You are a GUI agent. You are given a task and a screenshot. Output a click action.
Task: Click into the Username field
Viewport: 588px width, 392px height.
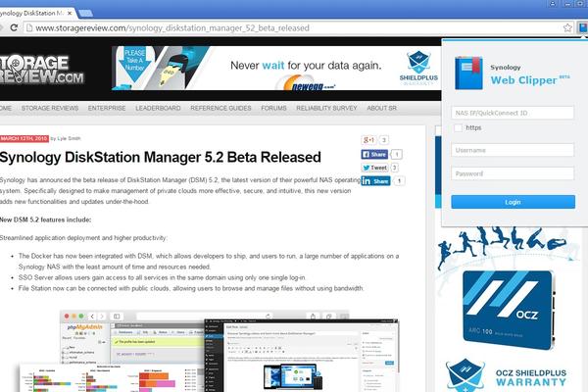[x=513, y=150]
